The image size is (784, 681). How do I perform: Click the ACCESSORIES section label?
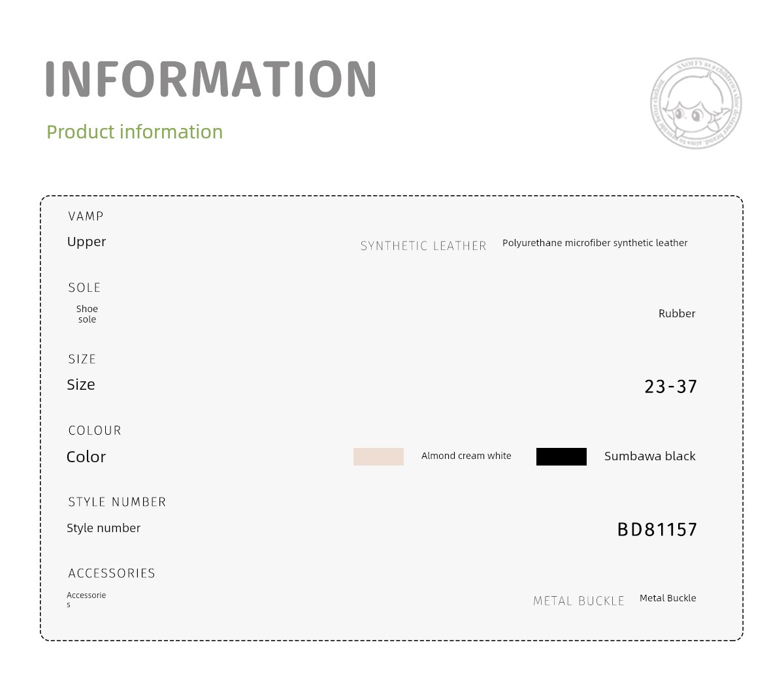click(x=112, y=573)
